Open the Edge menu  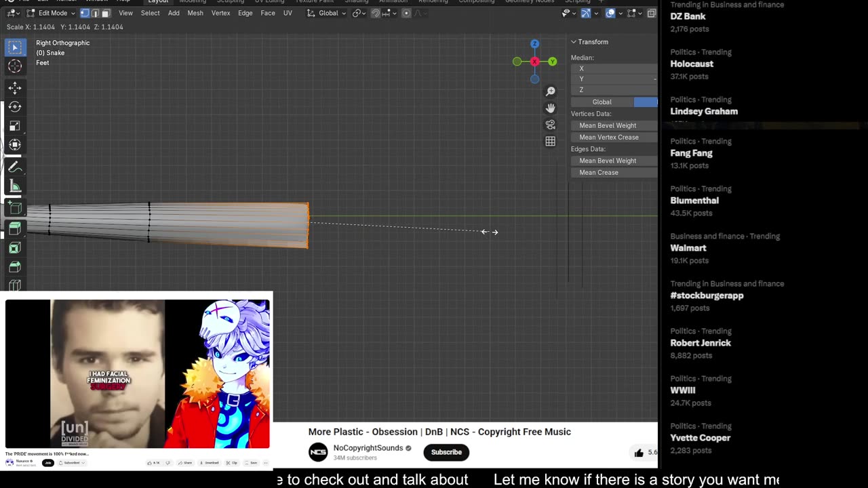[x=245, y=13]
